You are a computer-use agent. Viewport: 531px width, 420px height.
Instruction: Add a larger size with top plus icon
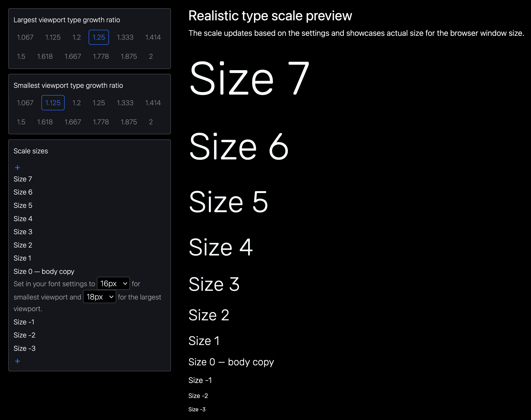point(17,168)
